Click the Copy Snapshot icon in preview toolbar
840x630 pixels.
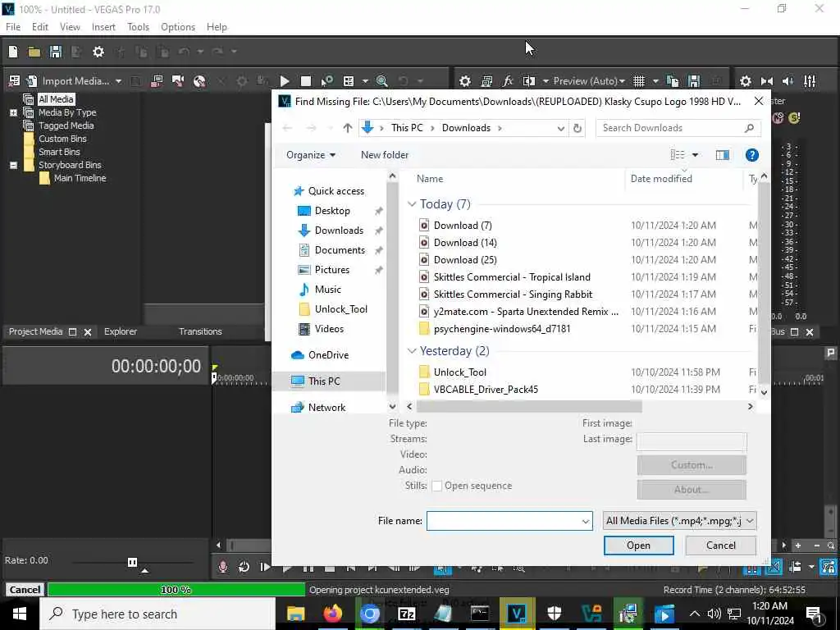[x=673, y=81]
